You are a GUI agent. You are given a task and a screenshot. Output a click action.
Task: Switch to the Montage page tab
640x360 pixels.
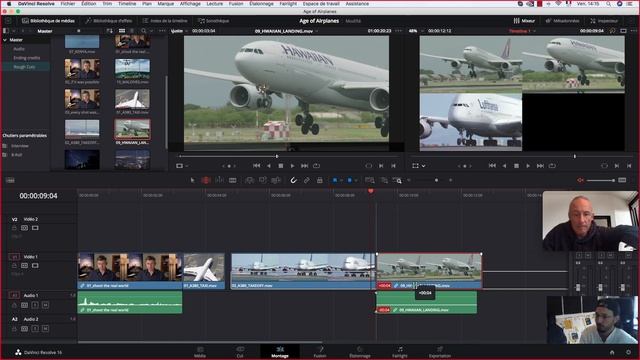(280, 351)
